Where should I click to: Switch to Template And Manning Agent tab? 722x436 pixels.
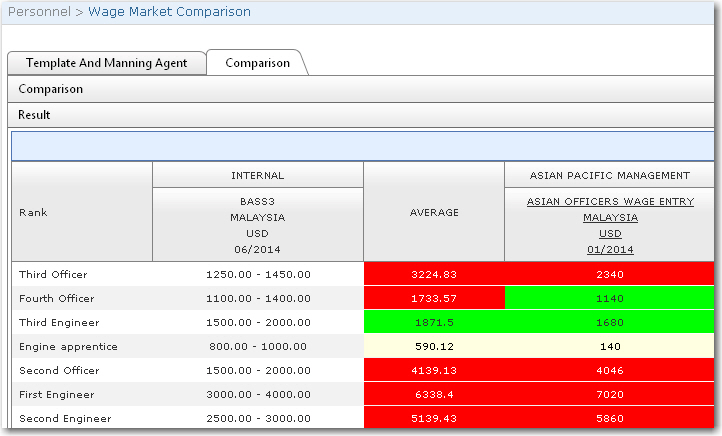(106, 63)
